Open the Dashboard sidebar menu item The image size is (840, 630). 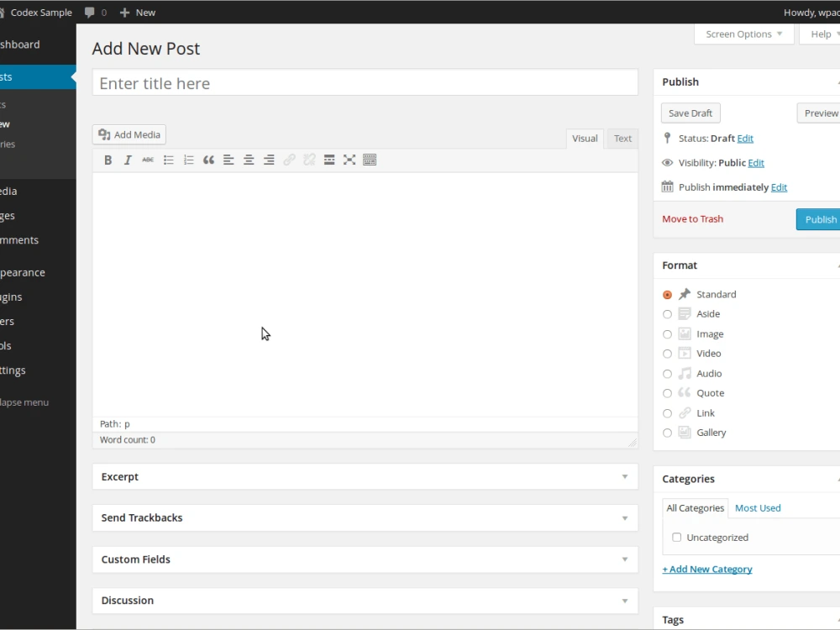38,45
